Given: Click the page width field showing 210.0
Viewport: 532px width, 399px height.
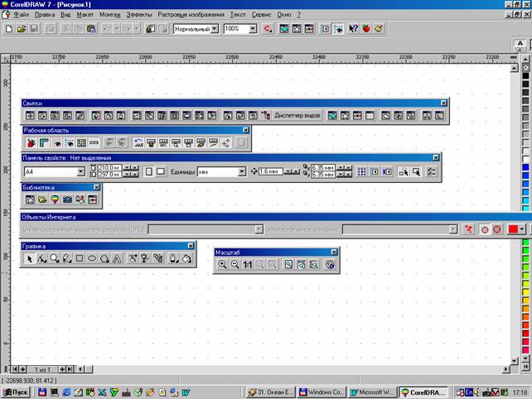Looking at the screenshot, I should [x=109, y=168].
